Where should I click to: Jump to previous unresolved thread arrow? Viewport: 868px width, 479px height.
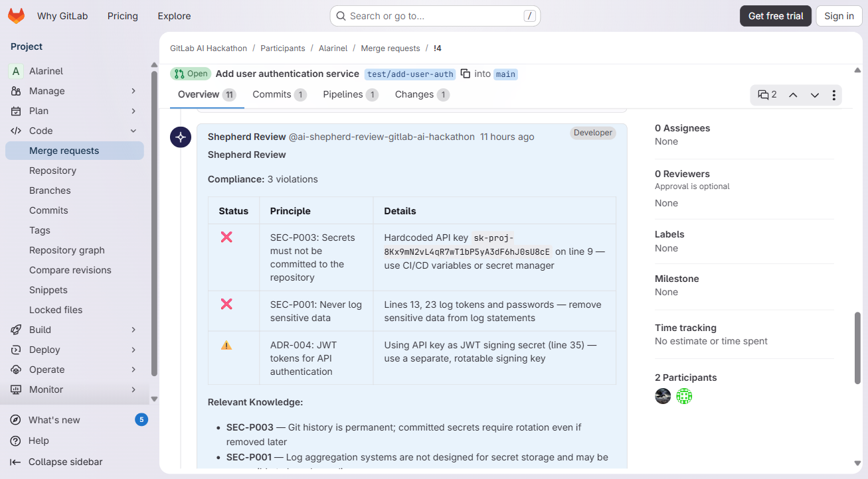(x=793, y=95)
